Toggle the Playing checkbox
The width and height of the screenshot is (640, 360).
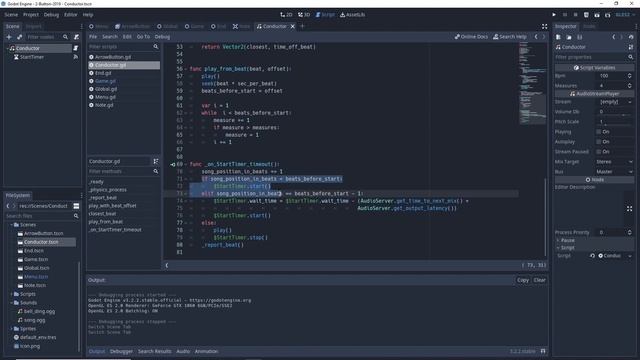(x=598, y=132)
